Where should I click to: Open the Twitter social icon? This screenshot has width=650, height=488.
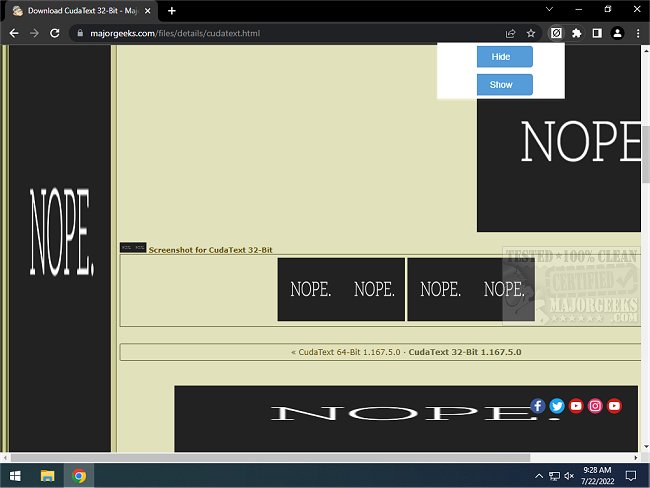[x=557, y=406]
